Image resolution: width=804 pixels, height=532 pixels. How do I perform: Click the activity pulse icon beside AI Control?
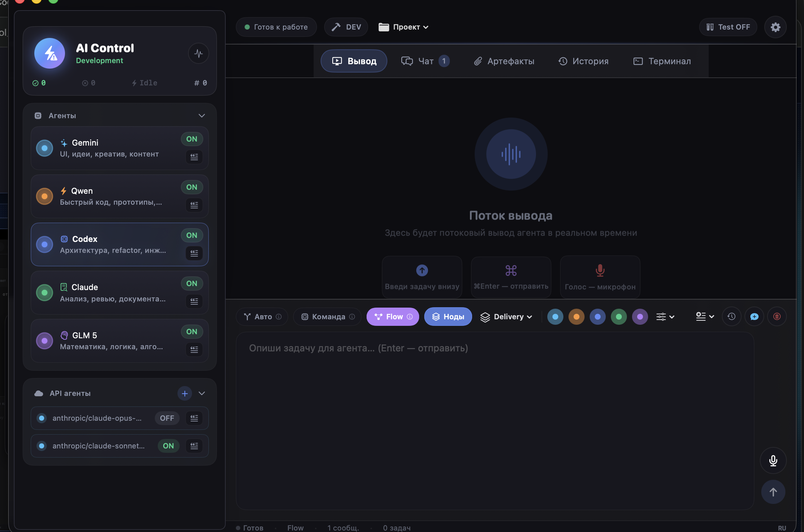point(198,53)
